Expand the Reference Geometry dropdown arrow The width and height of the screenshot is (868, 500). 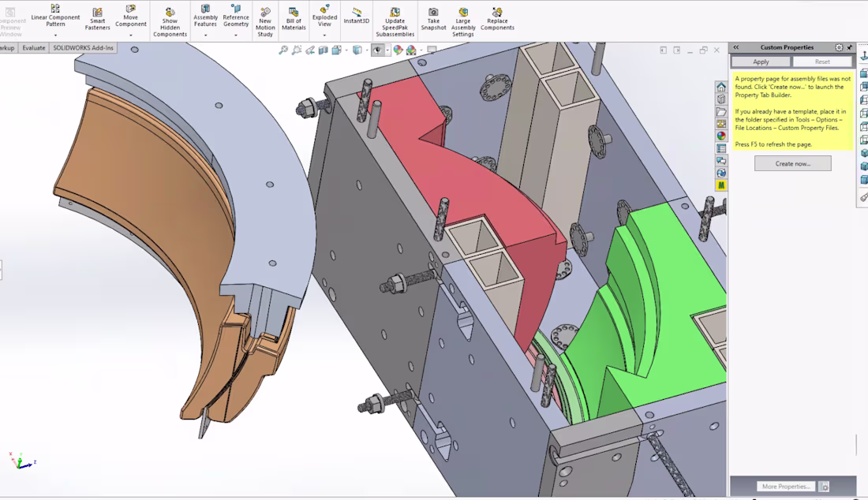tap(236, 35)
